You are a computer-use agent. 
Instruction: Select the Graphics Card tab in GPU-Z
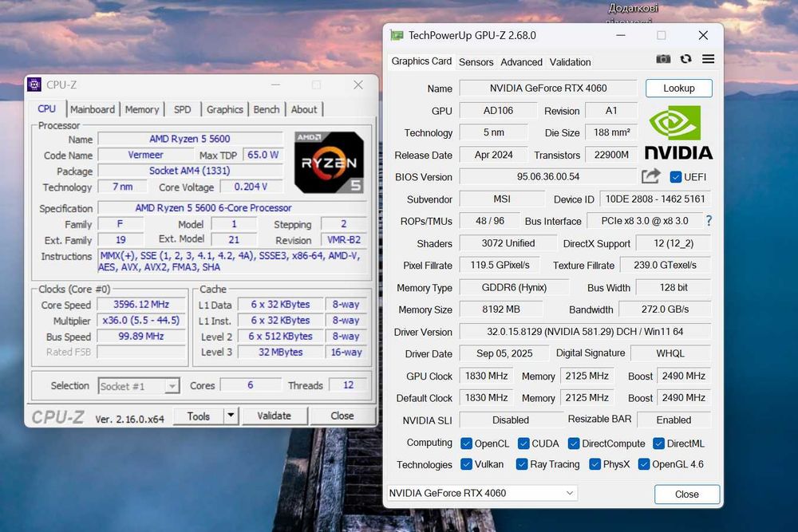421,61
